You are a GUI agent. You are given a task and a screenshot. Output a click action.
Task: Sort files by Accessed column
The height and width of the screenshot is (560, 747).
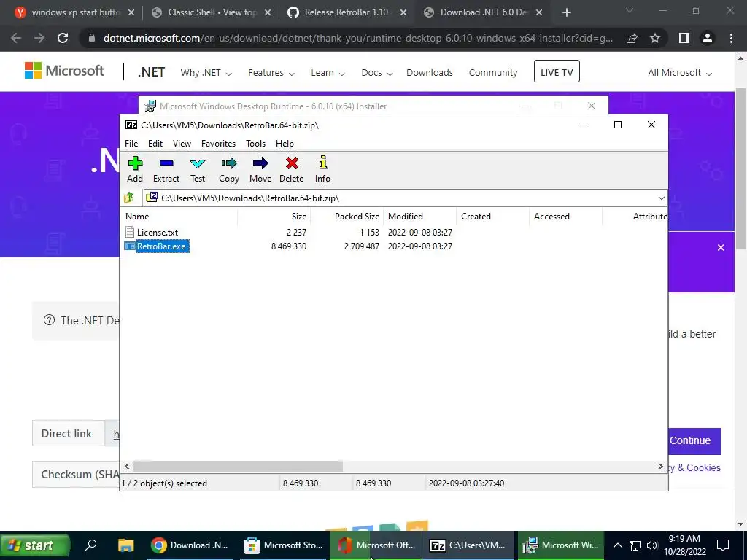[565, 216]
